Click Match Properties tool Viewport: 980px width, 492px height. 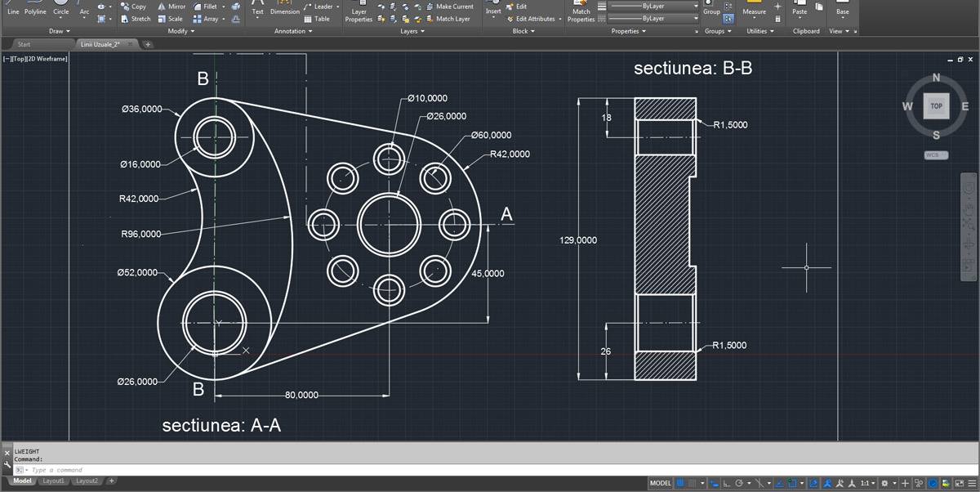pyautogui.click(x=581, y=12)
